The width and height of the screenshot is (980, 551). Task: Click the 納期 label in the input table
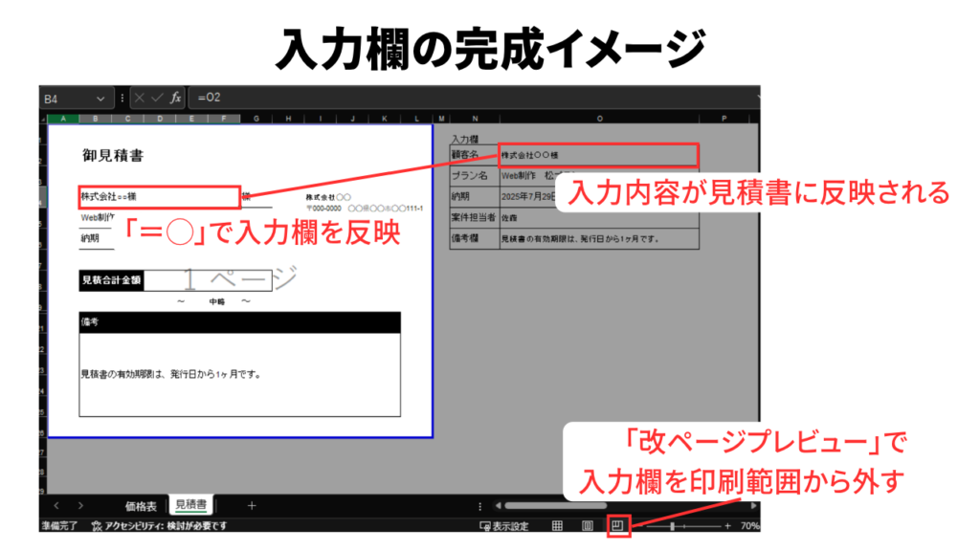click(475, 196)
